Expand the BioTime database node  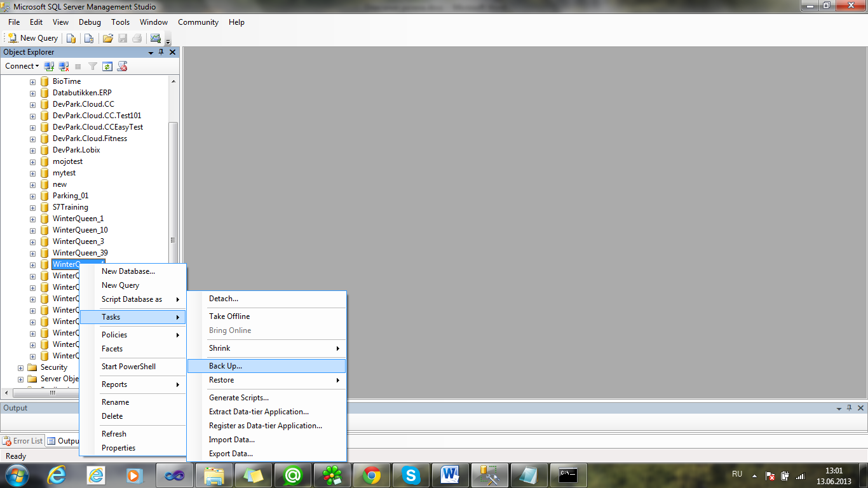(x=32, y=81)
